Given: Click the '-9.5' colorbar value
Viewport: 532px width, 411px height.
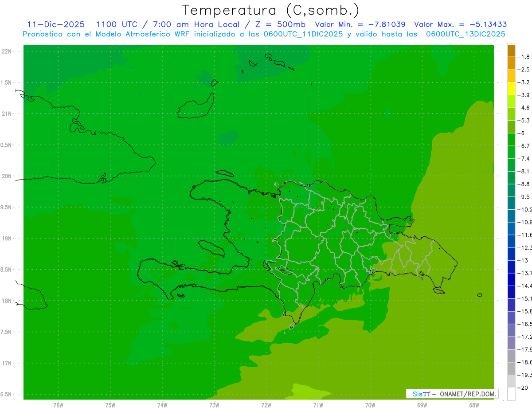Looking at the screenshot, I should click(524, 197).
